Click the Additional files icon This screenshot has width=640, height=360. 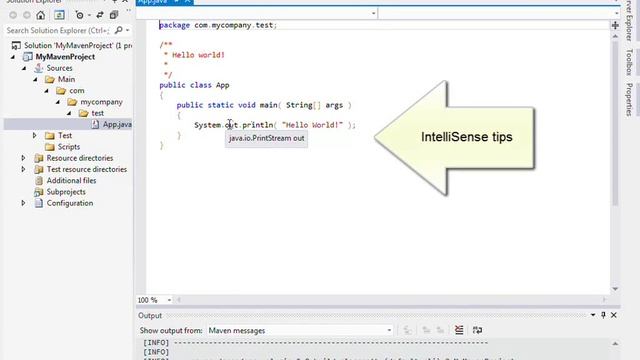(39, 180)
